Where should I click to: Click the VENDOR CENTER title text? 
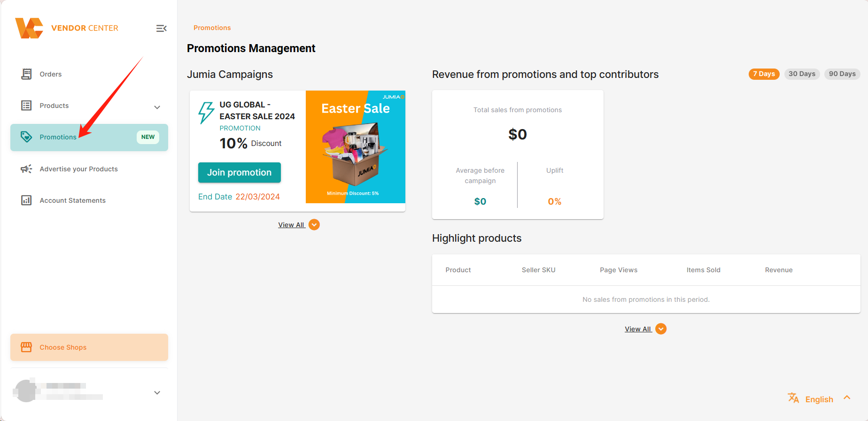pyautogui.click(x=85, y=28)
